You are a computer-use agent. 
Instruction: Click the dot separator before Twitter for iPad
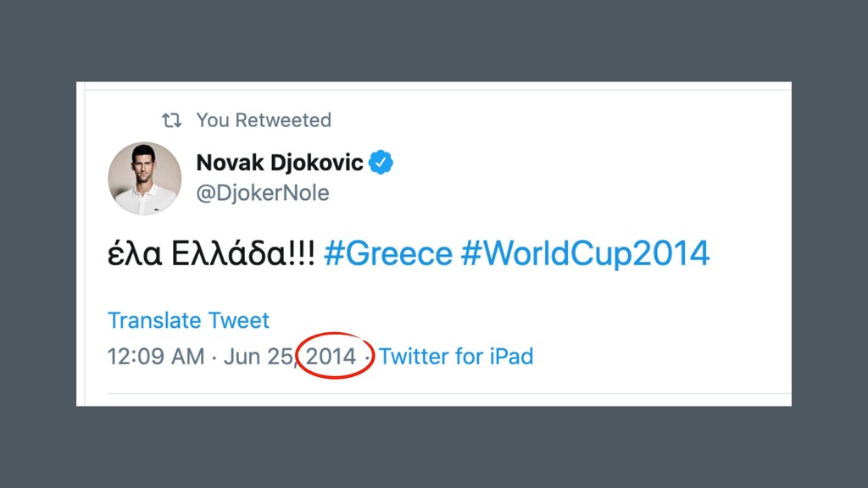[367, 357]
